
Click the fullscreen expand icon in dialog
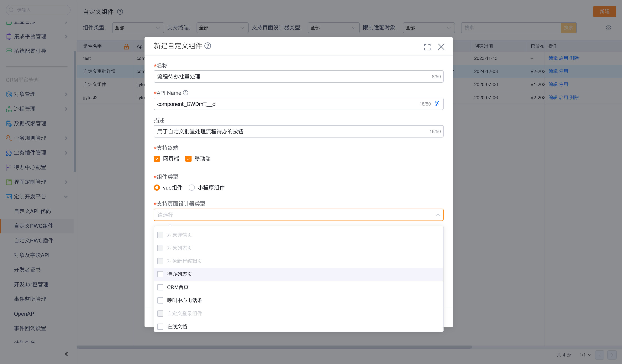point(427,47)
